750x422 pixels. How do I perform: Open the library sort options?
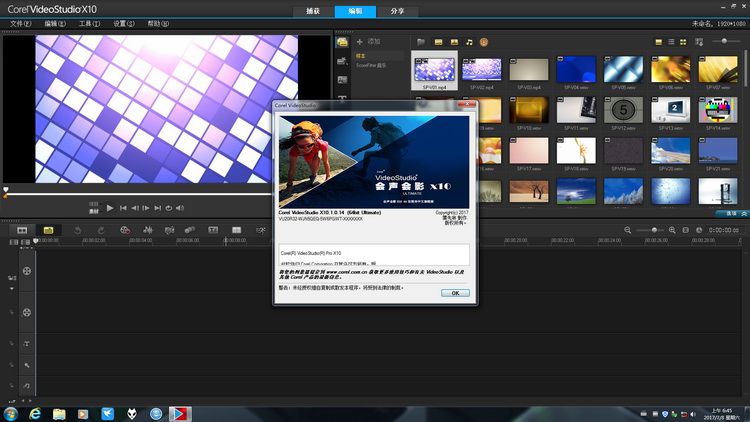699,42
